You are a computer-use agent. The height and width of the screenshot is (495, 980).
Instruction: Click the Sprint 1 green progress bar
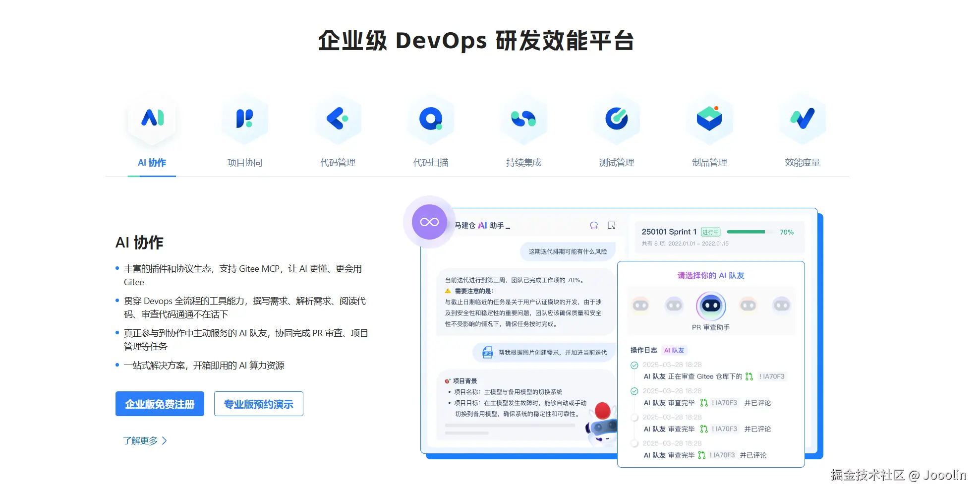pyautogui.click(x=749, y=232)
